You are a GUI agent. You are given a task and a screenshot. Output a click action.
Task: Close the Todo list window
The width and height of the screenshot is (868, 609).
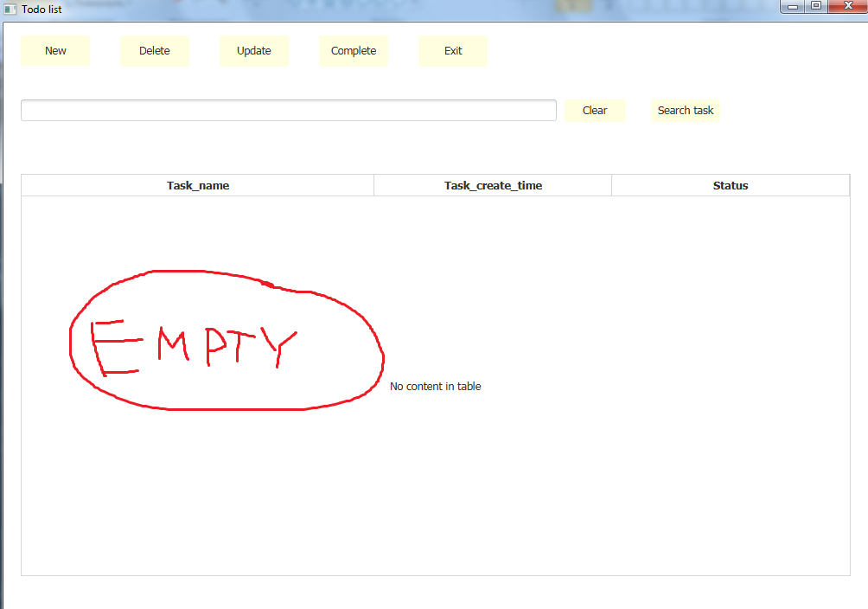click(848, 6)
